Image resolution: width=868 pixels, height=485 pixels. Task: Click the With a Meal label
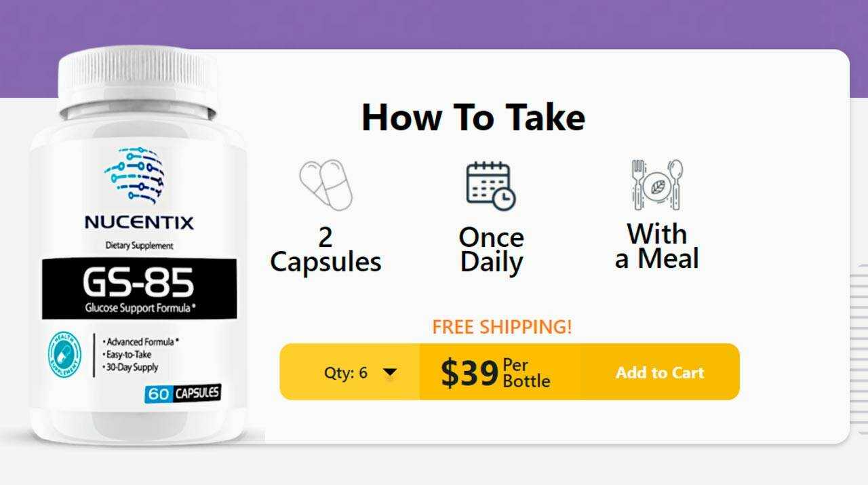656,246
